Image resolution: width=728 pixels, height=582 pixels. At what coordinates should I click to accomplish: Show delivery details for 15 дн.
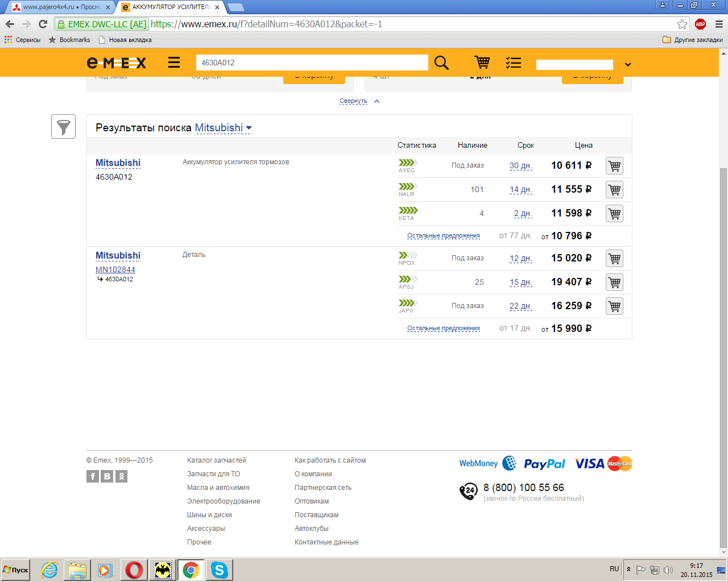[x=520, y=282]
